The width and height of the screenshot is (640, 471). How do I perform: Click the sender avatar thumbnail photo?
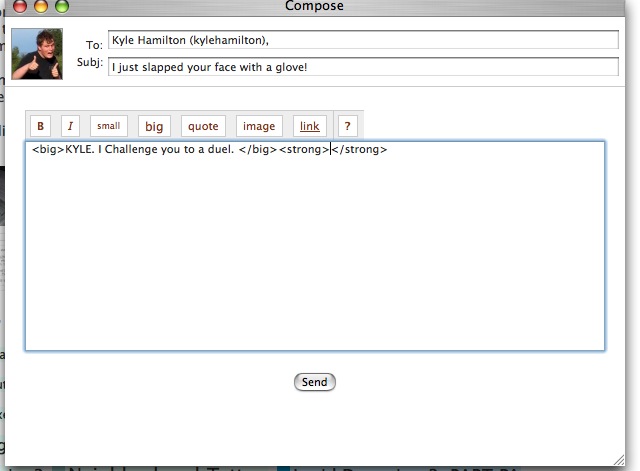tap(37, 53)
